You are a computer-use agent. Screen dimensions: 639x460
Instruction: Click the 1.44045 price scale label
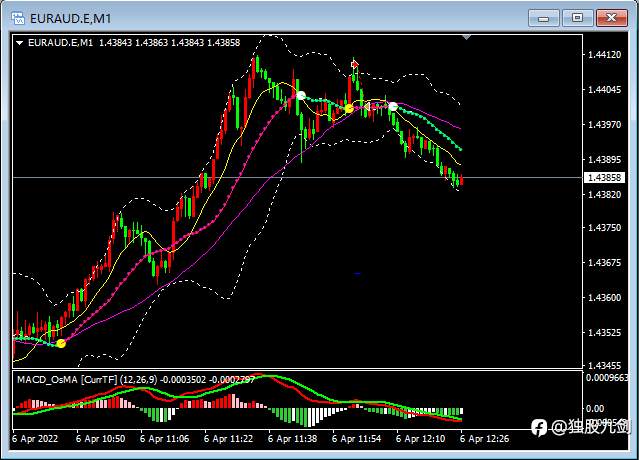coord(605,90)
